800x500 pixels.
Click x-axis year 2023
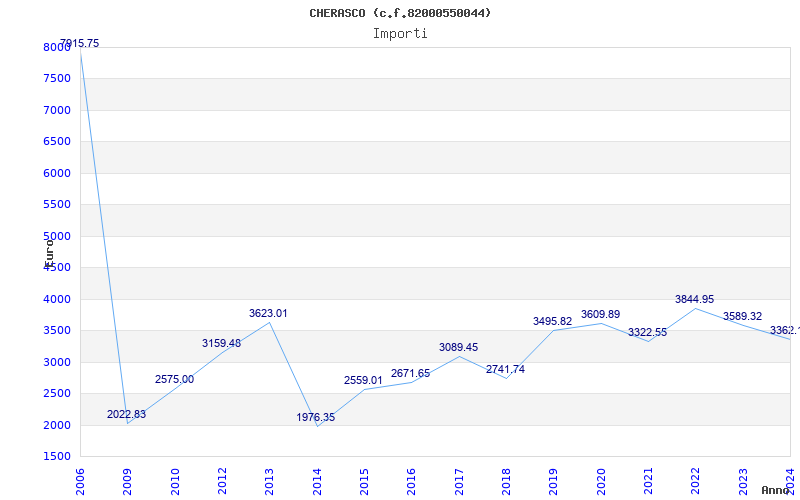click(x=743, y=482)
